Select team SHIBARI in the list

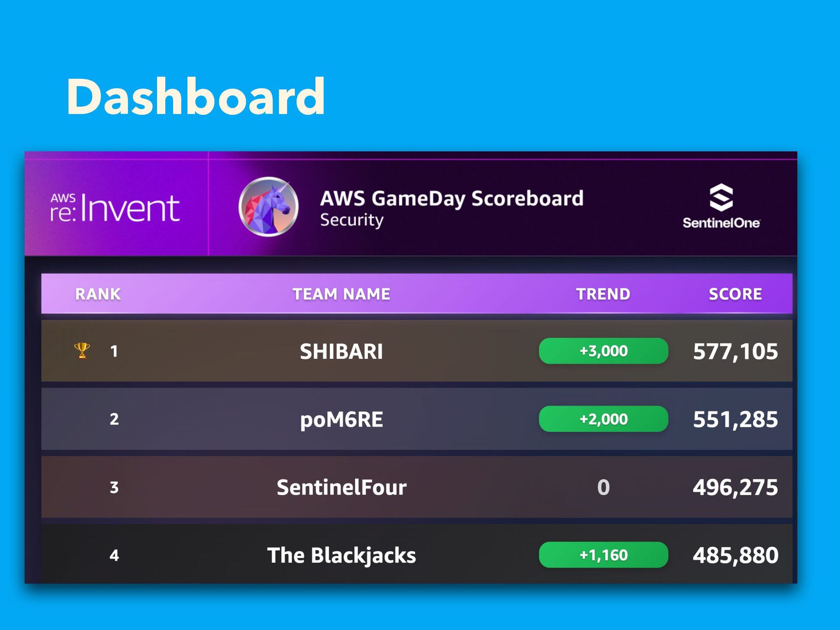pyautogui.click(x=341, y=351)
